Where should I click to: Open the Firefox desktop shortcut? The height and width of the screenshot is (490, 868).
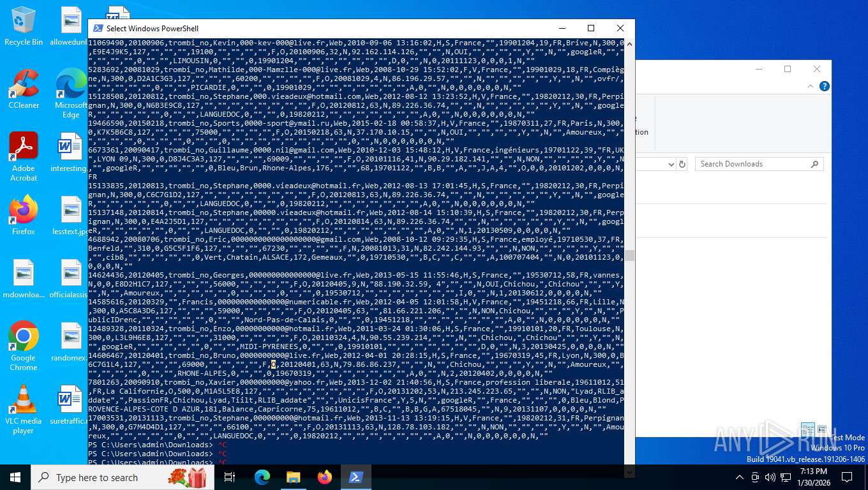24,215
